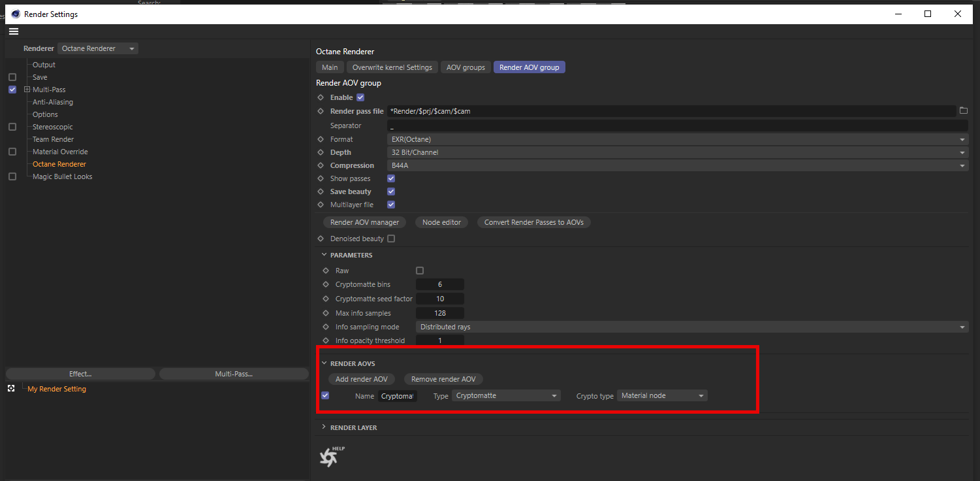Enable the Denoised beauty checkbox

coord(391,239)
